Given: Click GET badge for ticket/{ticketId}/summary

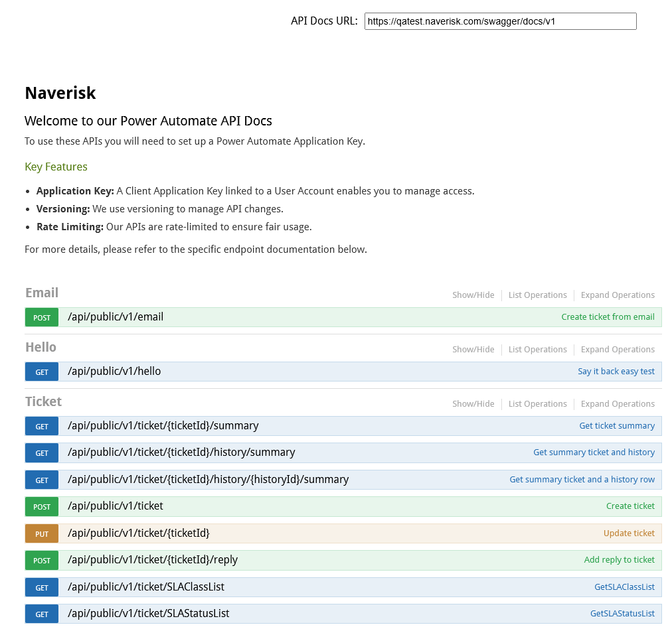Looking at the screenshot, I should click(x=42, y=426).
